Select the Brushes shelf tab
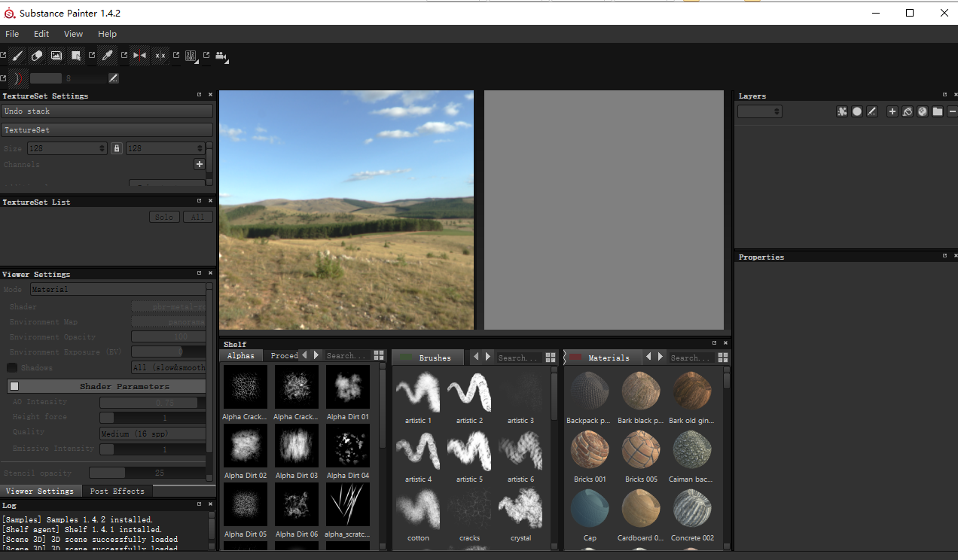 click(429, 358)
